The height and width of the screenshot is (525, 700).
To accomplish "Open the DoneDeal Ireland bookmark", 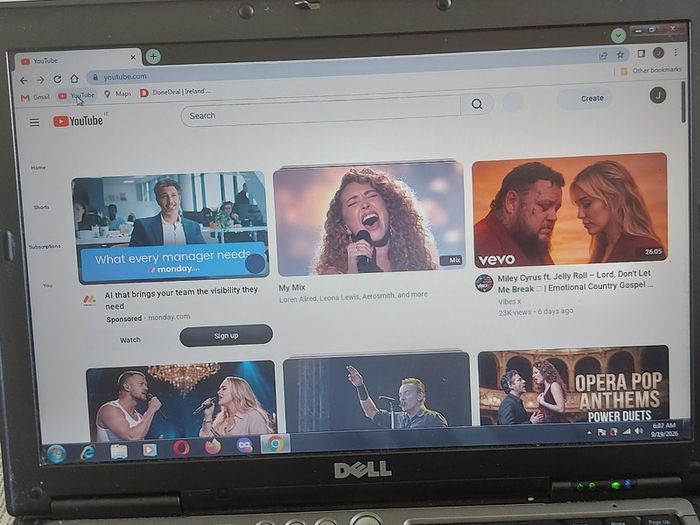I will (x=175, y=92).
